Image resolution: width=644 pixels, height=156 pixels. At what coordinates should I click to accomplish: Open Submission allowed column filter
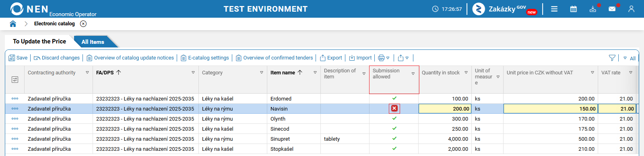tap(413, 74)
